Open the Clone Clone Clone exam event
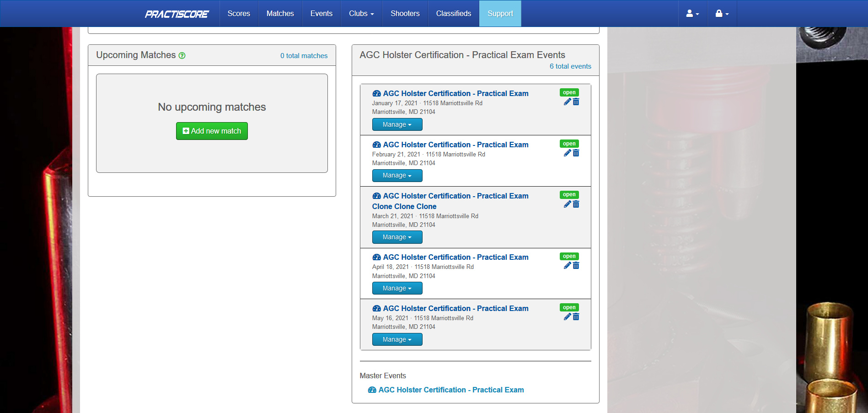This screenshot has width=868, height=413. [x=450, y=201]
